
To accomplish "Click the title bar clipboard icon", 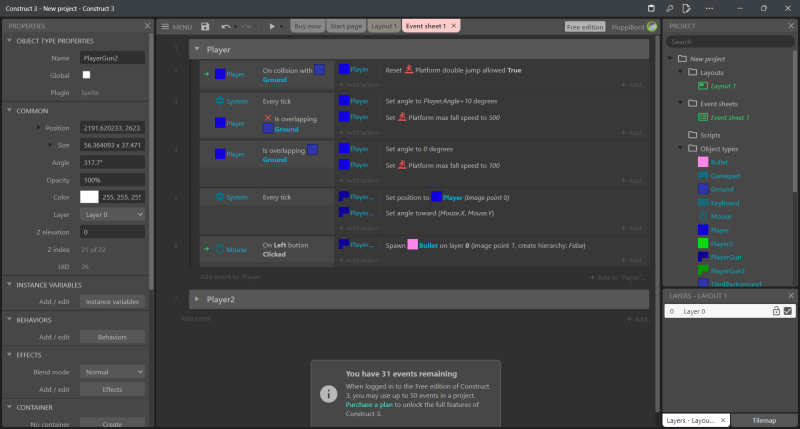I will (x=651, y=8).
